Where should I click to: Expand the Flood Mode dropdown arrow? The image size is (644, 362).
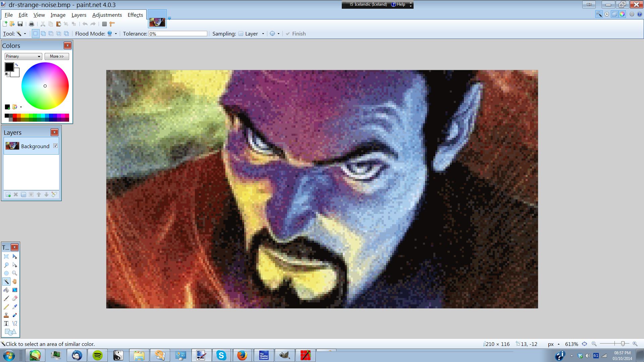(x=116, y=34)
